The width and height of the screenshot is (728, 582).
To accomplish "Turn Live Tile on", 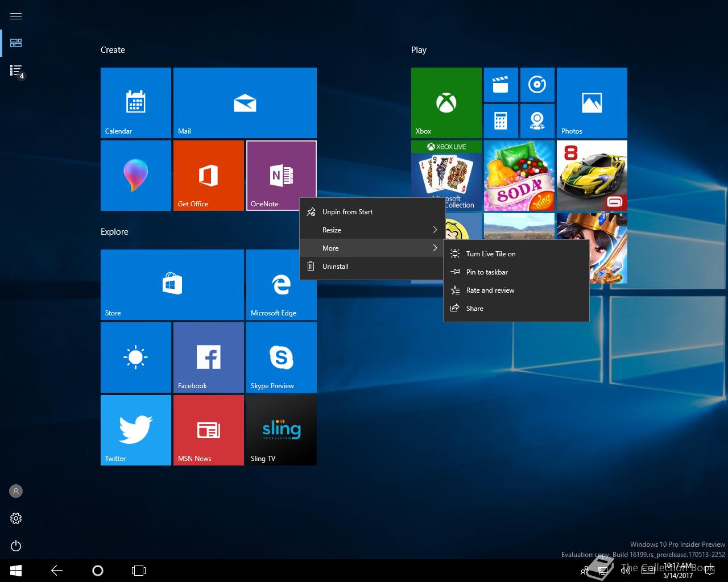I will 516,253.
